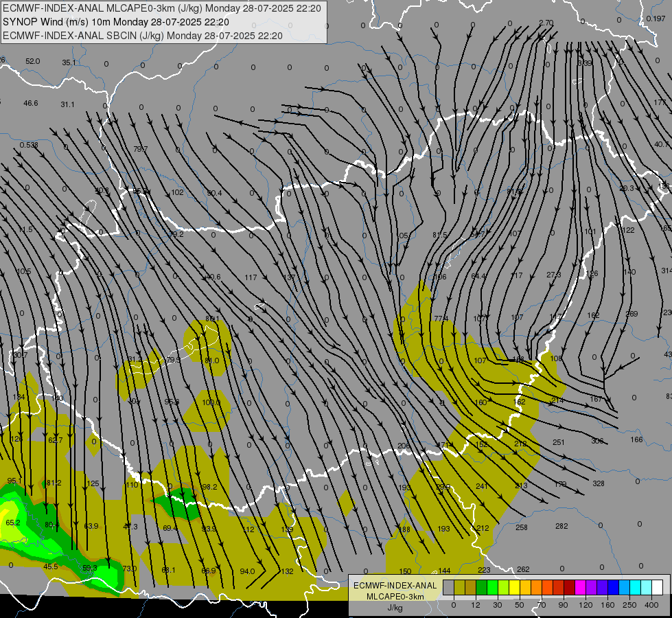Click the map value '35.1'

69,62
